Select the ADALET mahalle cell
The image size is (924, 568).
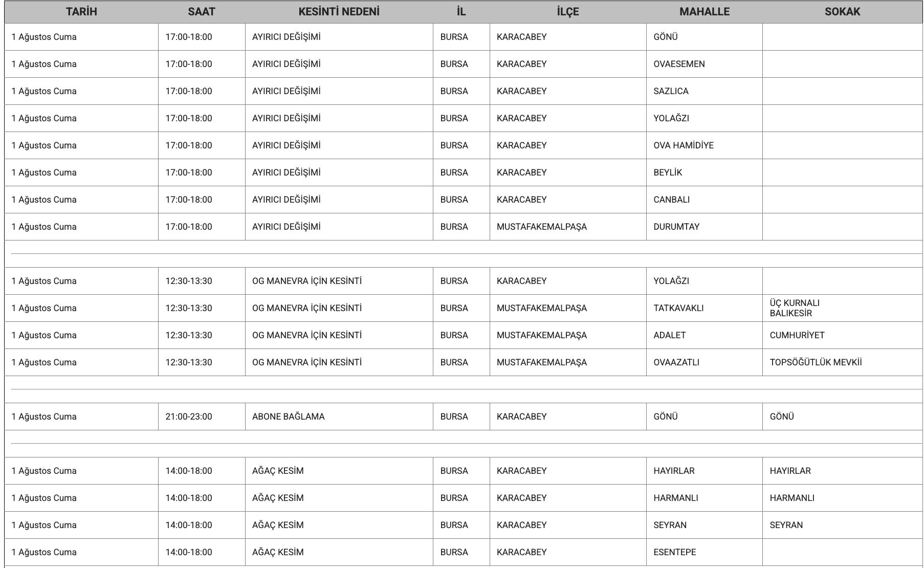coord(669,335)
